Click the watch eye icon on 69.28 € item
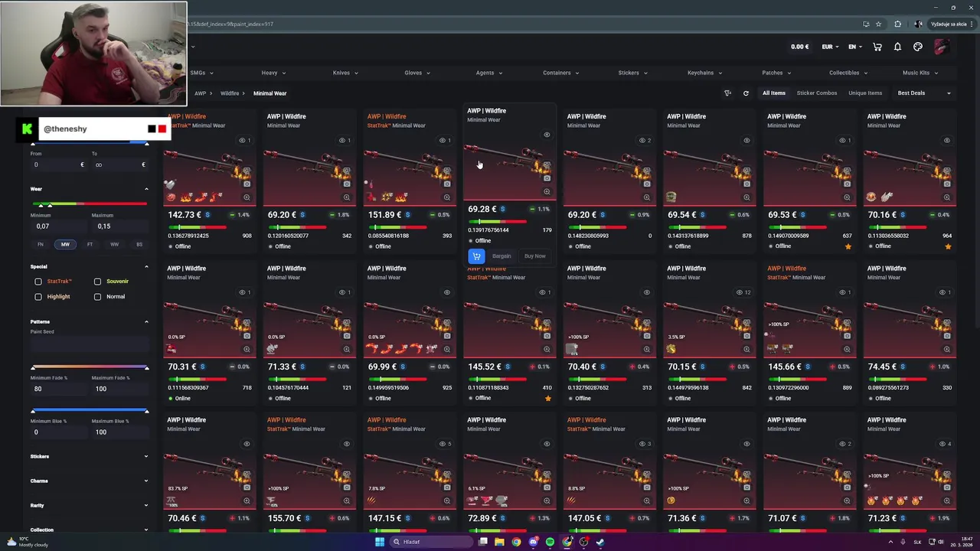The height and width of the screenshot is (551, 980). [547, 135]
